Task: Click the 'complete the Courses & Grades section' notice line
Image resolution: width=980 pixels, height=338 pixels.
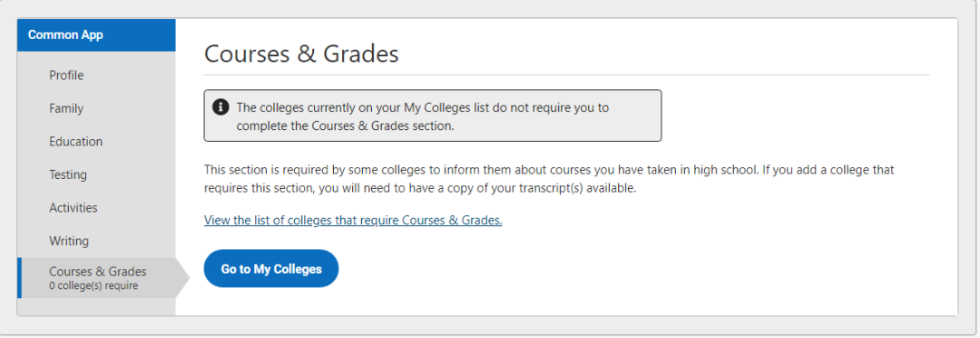Action: pyautogui.click(x=345, y=124)
